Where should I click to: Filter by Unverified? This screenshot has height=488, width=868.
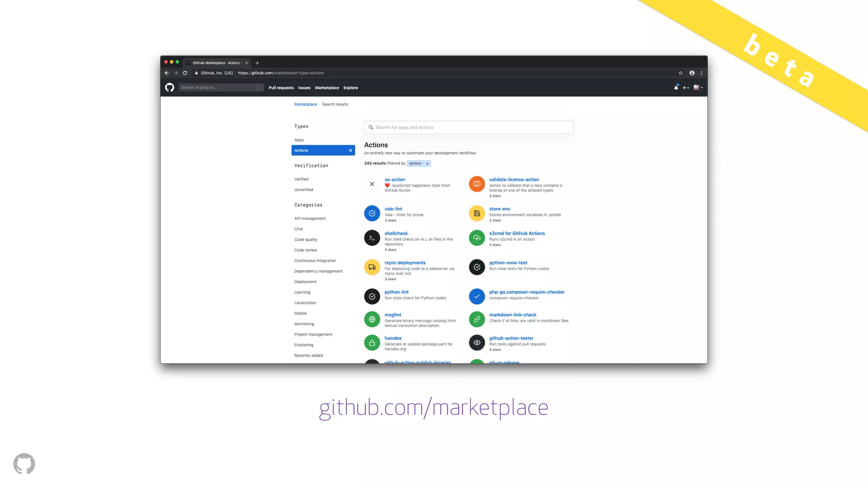(x=303, y=190)
